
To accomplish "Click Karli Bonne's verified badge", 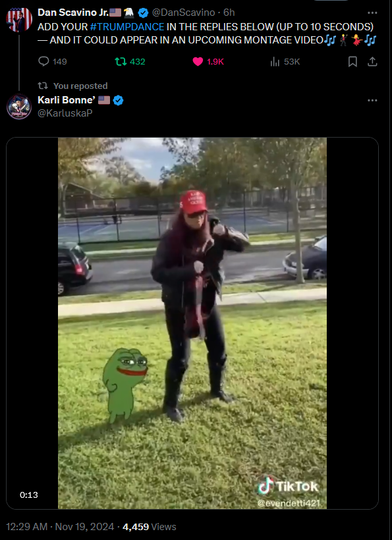I will point(118,100).
